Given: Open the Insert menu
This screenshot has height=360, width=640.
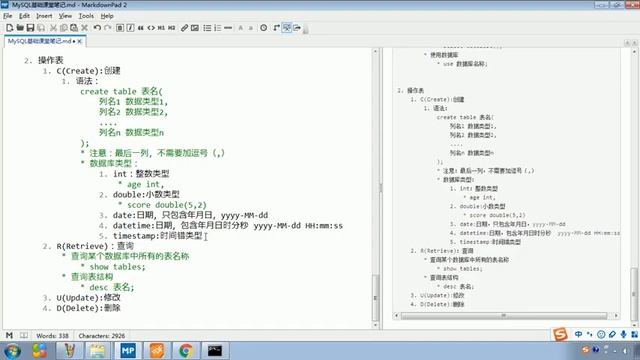Looking at the screenshot, I should tap(44, 16).
